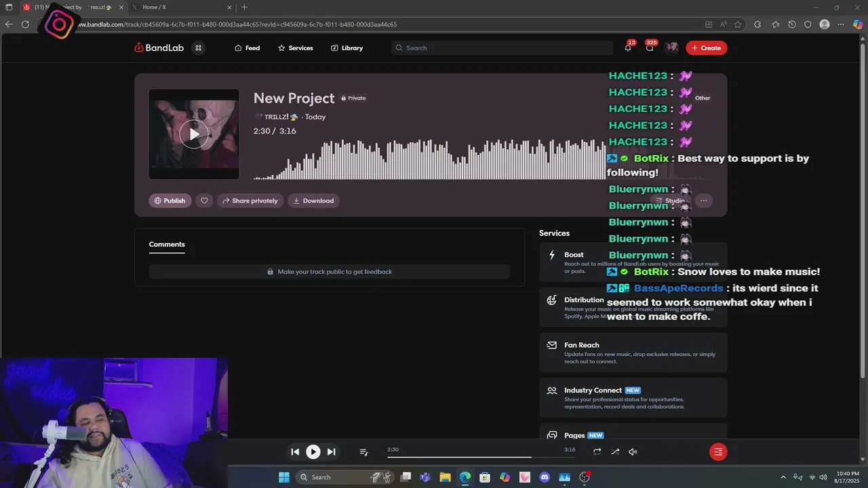Open Discord from taskbar
Viewport: 868px width, 488px height.
[545, 477]
